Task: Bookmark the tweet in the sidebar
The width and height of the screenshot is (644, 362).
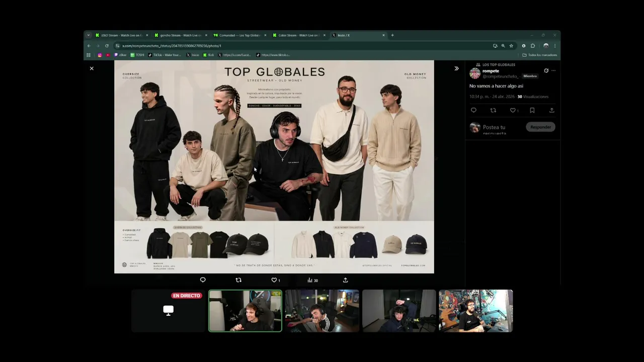Action: (x=532, y=110)
